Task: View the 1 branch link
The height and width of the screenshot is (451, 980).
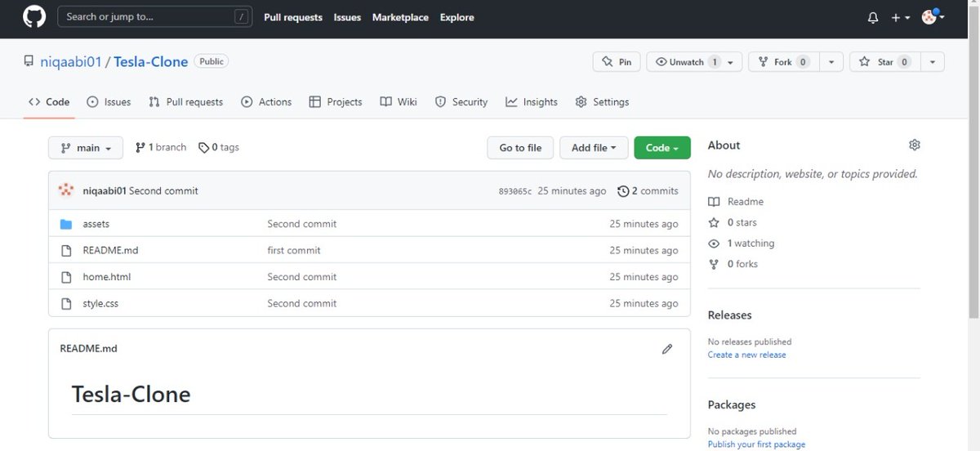Action: tap(161, 147)
